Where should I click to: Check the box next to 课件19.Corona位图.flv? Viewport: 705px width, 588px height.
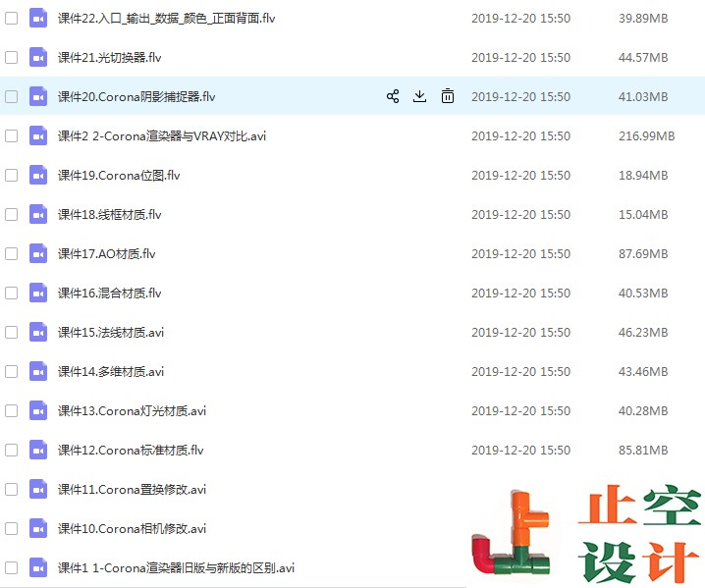coord(11,176)
